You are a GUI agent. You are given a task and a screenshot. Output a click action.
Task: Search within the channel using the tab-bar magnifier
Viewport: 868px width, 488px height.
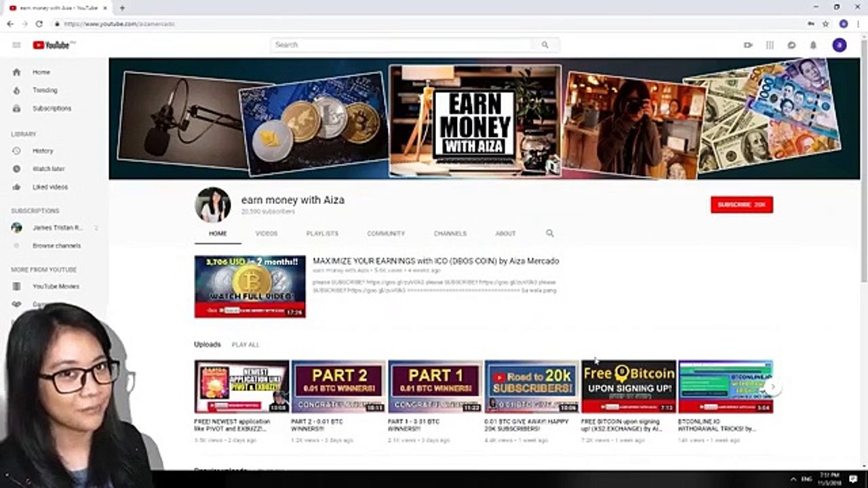click(x=550, y=233)
